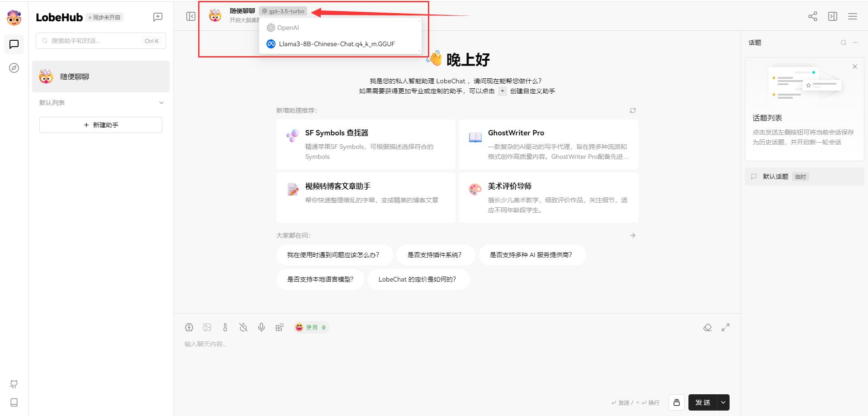Viewport: 868px width, 416px height.
Task: Select the 默认话题 topic item
Action: [x=805, y=177]
